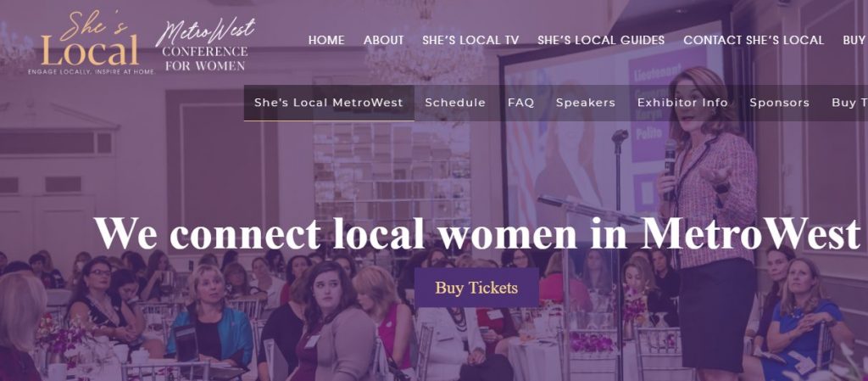
Task: Select the Sponsors tab
Action: pos(780,103)
